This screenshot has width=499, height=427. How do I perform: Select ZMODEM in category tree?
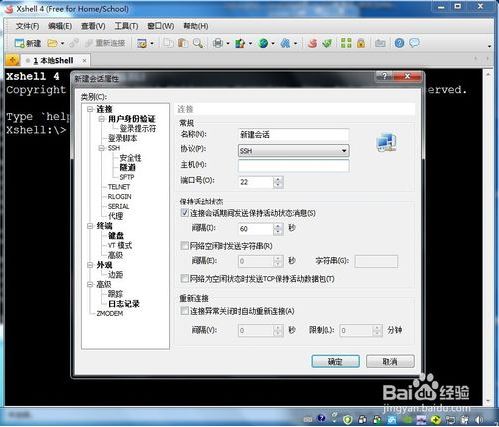pos(110,314)
